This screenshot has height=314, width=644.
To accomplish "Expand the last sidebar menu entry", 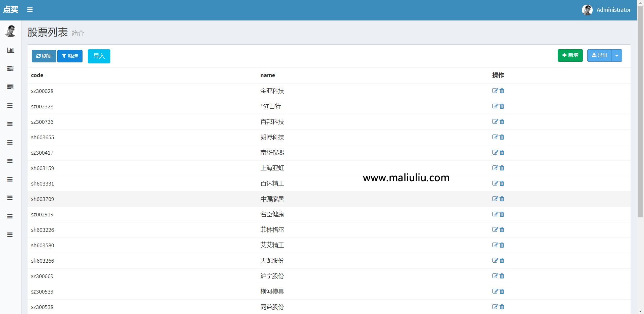I will 10,234.
